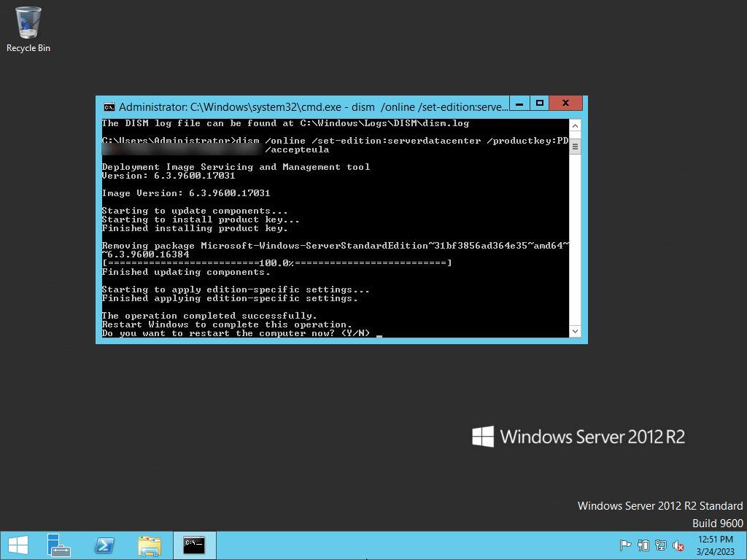Click the power/device tray icon

coord(643,545)
